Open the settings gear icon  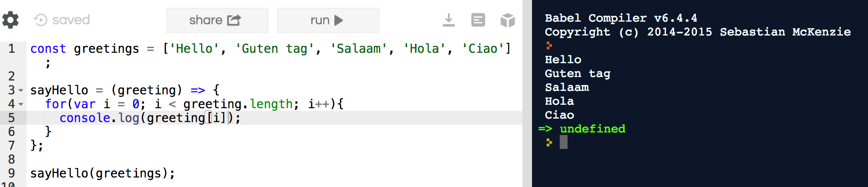(10, 20)
